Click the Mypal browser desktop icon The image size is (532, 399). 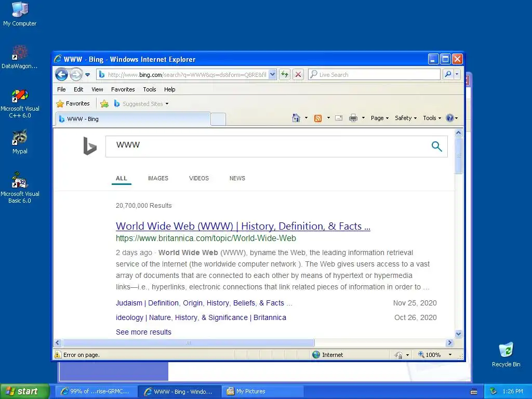20,142
